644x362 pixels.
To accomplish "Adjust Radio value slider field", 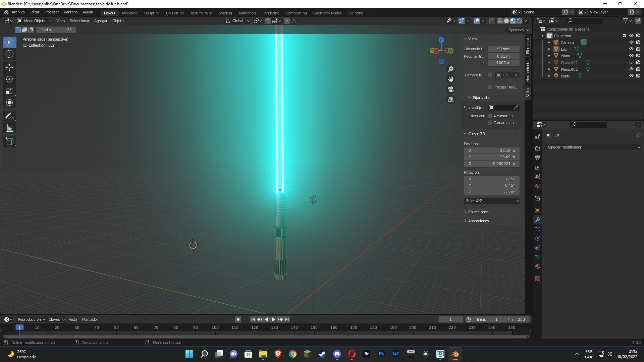I will click(x=56, y=30).
